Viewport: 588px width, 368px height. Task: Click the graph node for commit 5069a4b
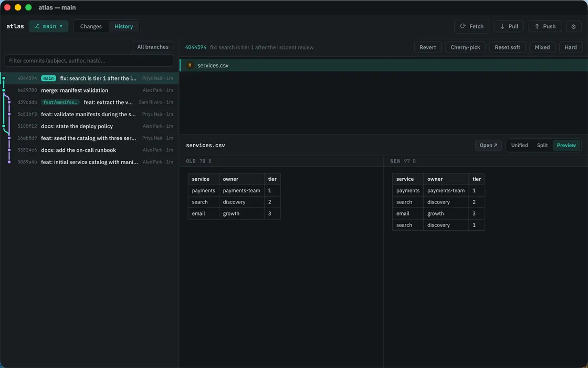(9, 162)
